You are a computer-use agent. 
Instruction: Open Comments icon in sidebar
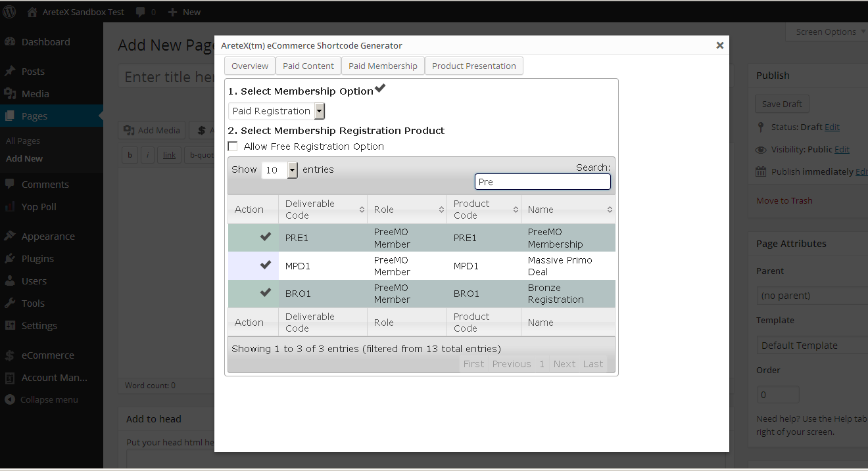tap(10, 184)
